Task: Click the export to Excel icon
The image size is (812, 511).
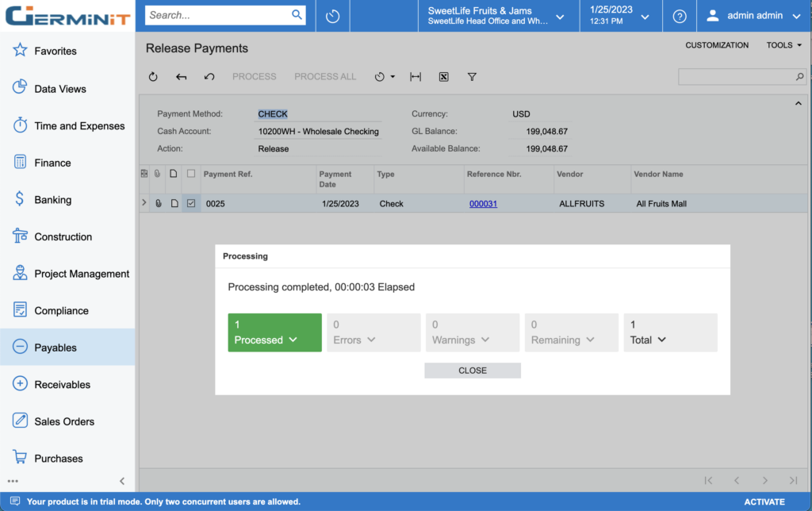Action: tap(444, 77)
